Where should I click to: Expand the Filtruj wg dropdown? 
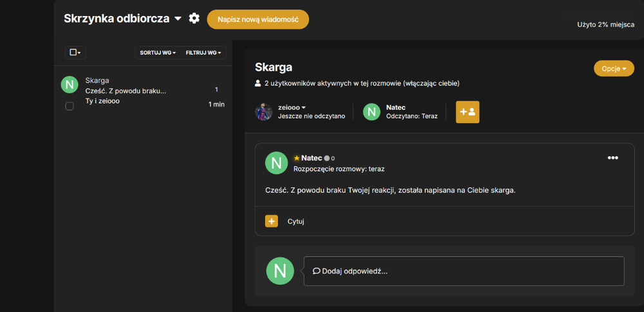click(204, 53)
